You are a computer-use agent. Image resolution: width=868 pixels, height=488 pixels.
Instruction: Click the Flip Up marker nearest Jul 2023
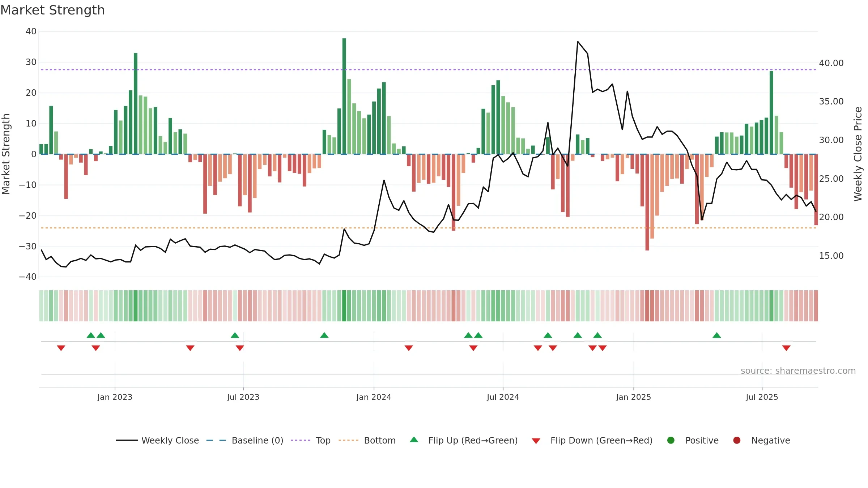235,335
